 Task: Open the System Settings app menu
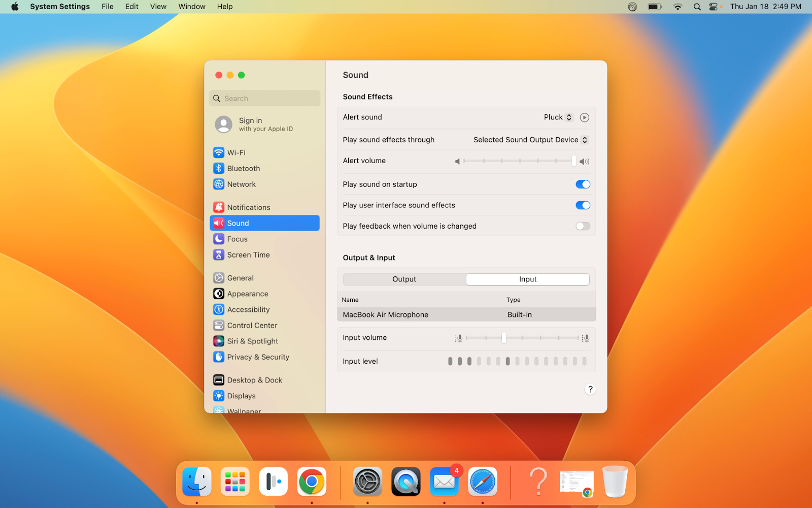pos(60,7)
